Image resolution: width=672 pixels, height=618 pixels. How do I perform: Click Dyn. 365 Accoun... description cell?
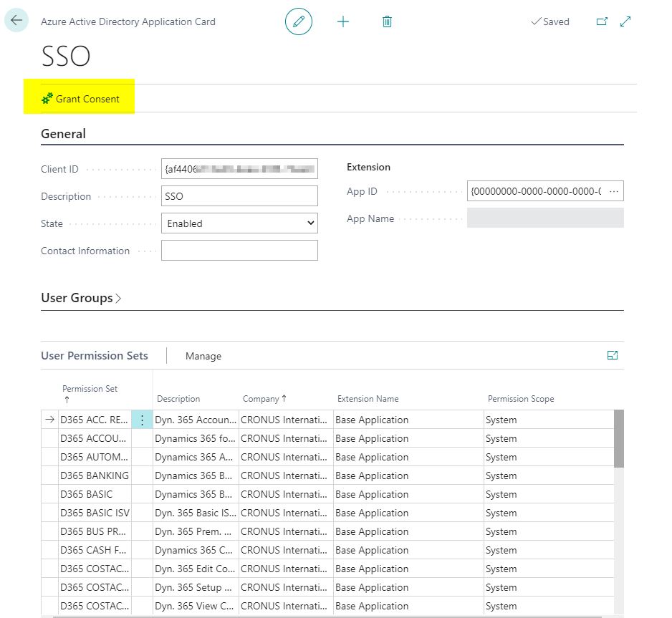coord(196,420)
